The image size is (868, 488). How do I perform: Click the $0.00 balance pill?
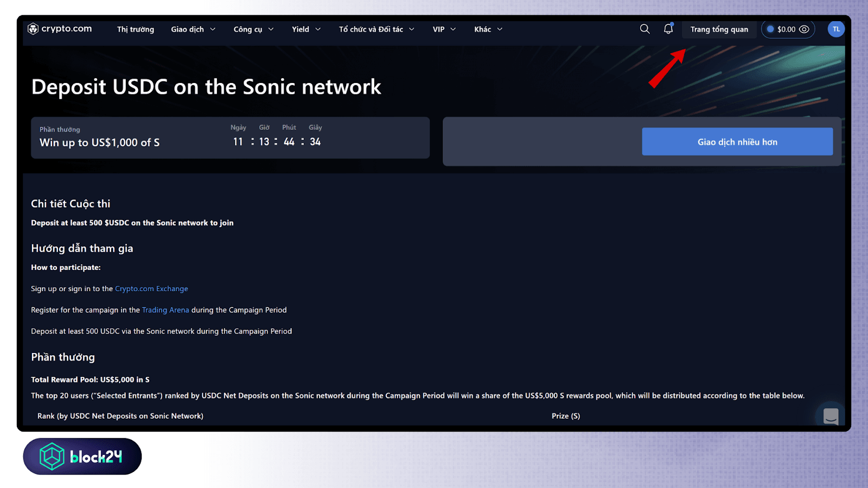(x=788, y=29)
